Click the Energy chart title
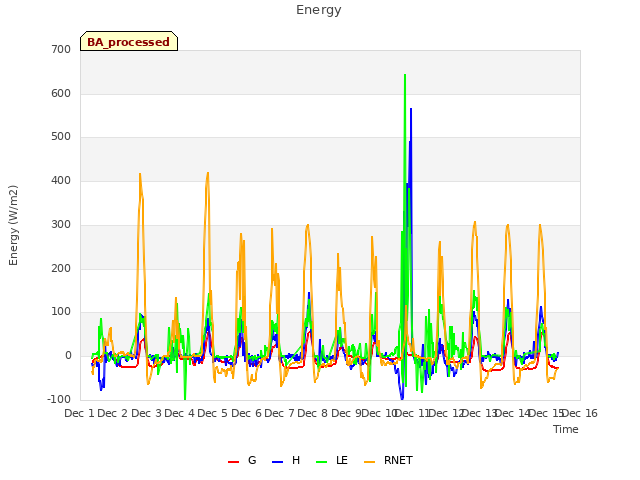The height and width of the screenshot is (480, 640). pos(319,10)
